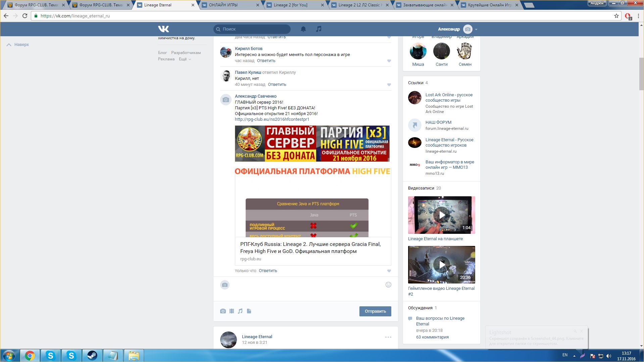Open Chrome in the taskbar
The width and height of the screenshot is (644, 362).
(x=30, y=356)
